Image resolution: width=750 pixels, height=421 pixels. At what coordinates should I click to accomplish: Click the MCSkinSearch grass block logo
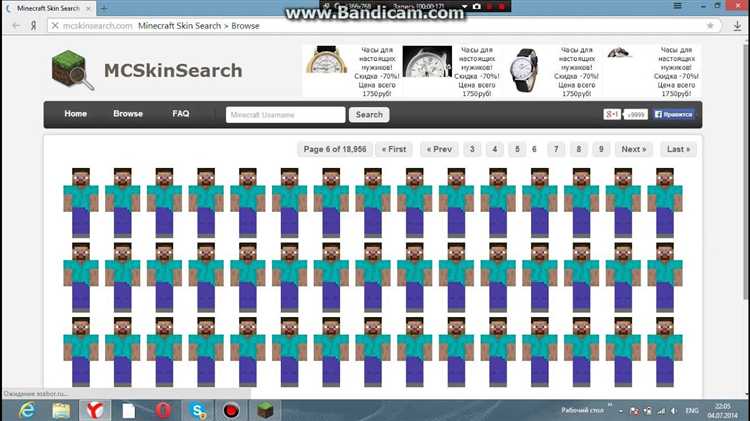[x=72, y=70]
